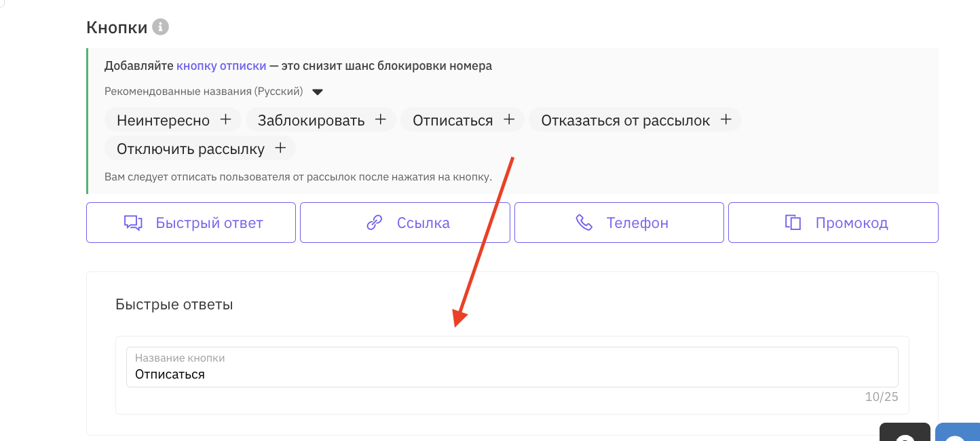Click the plus icon on Отключить рассылку
The height and width of the screenshot is (441, 980).
280,148
